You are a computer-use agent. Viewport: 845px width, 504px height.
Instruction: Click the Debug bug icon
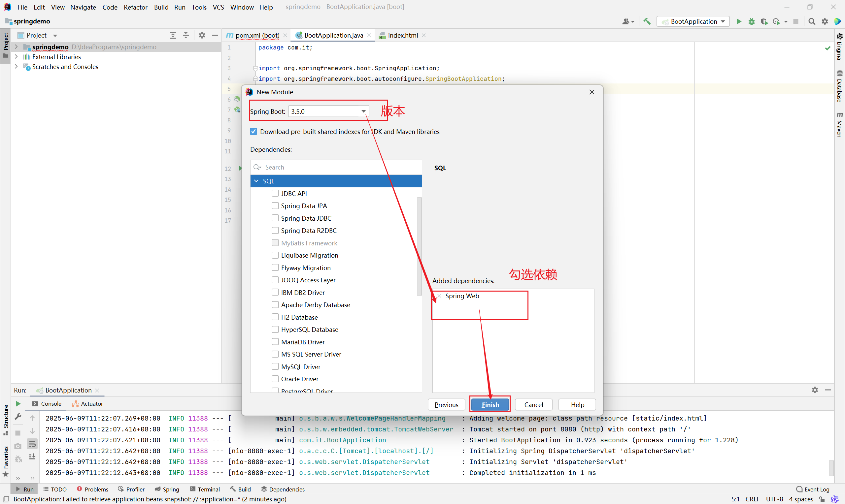point(752,21)
